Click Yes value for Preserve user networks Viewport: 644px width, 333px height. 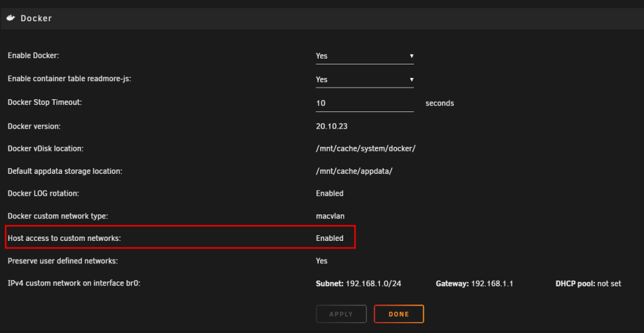[x=321, y=261]
